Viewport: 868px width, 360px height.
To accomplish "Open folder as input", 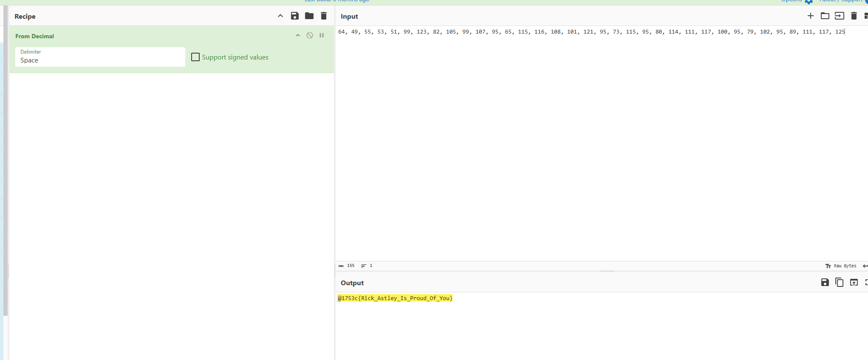I will pyautogui.click(x=825, y=16).
